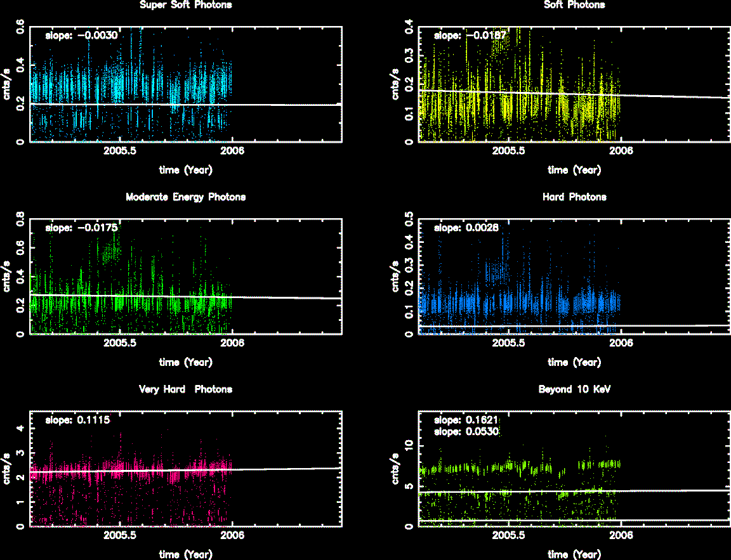Image resolution: width=731 pixels, height=560 pixels.
Task: Click the Soft Photons plot title
Action: pyautogui.click(x=574, y=5)
